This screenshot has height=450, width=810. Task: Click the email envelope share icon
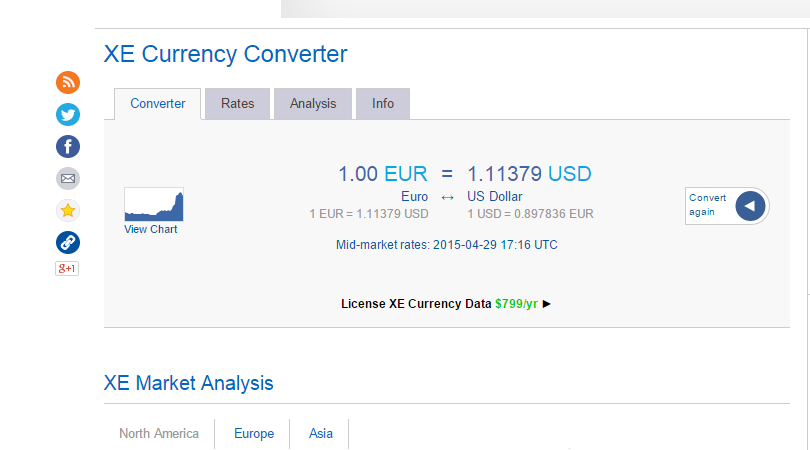pyautogui.click(x=68, y=179)
